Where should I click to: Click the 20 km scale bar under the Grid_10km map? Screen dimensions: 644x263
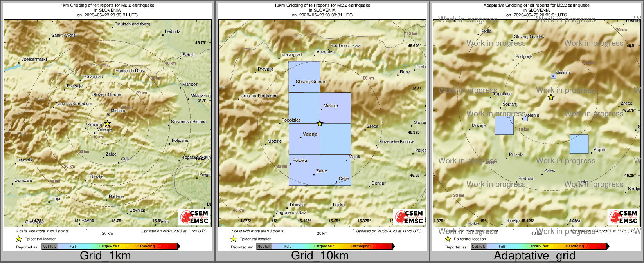tap(322, 229)
